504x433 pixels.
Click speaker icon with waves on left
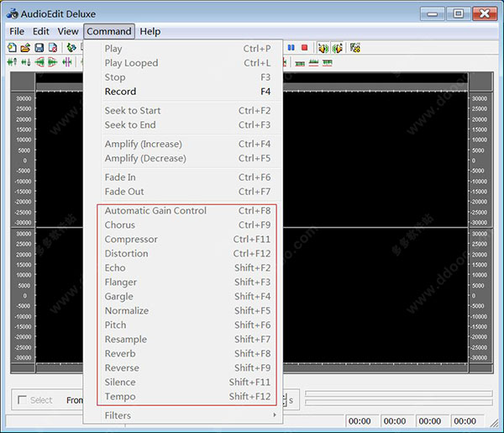pos(337,48)
